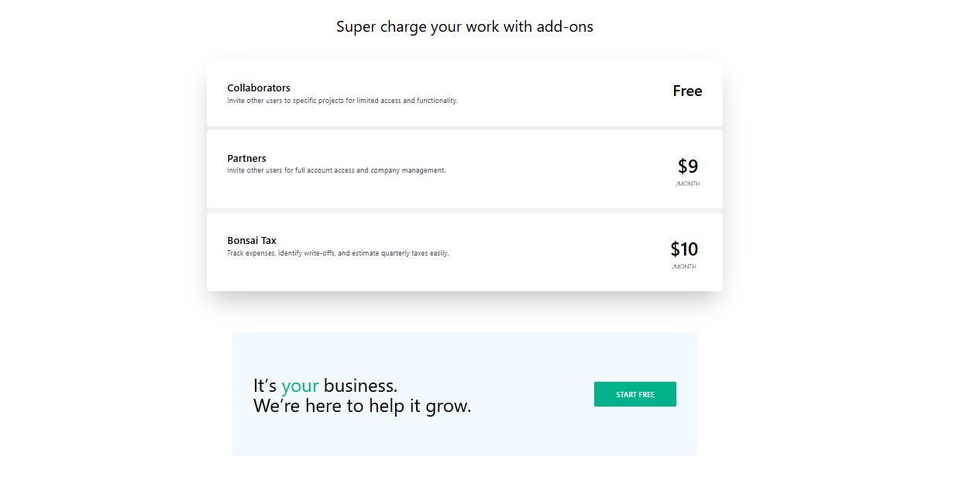Click the /MONTH label under $10

coord(684,267)
